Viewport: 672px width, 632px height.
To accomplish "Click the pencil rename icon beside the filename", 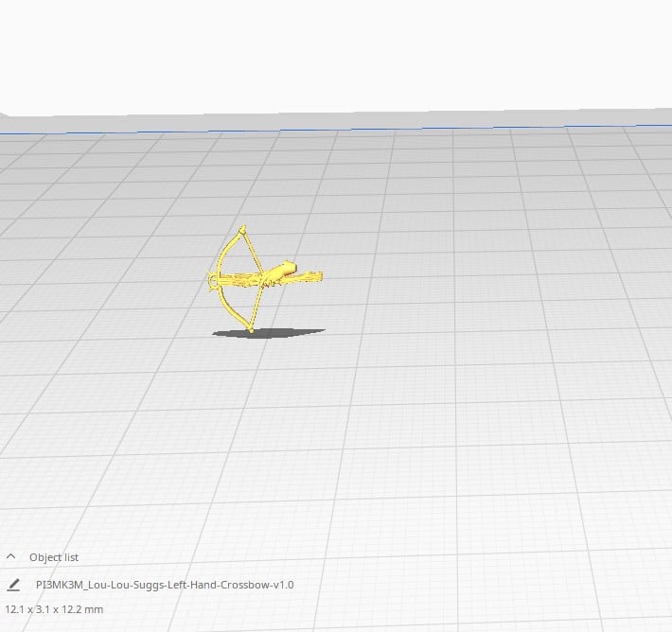I will coord(13,585).
